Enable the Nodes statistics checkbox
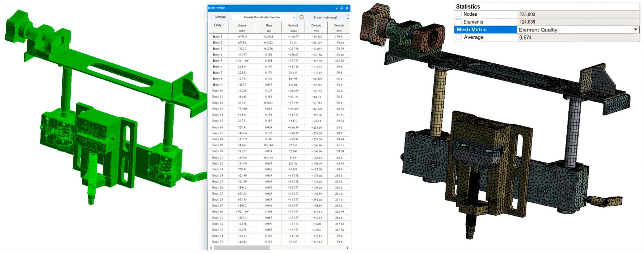The height and width of the screenshot is (254, 644). [459, 14]
